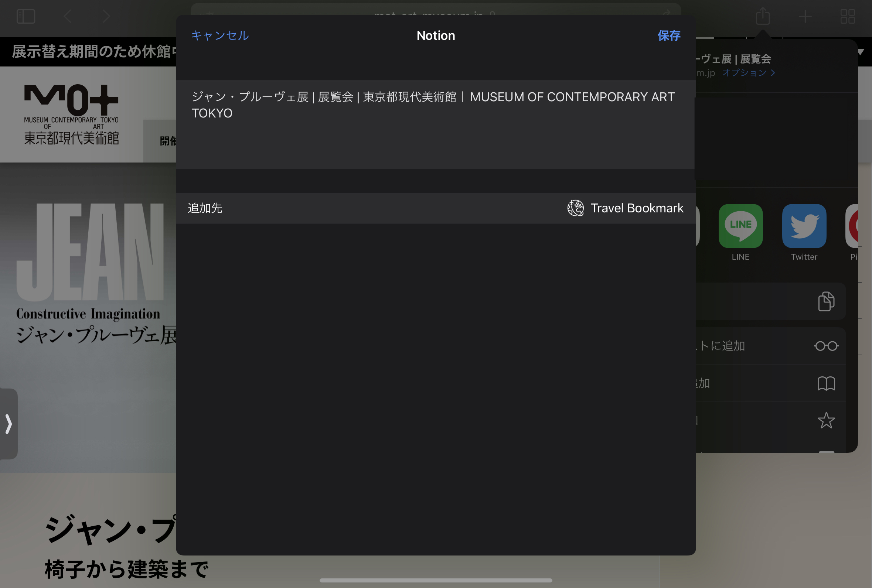Edit the page title text field

[436, 124]
